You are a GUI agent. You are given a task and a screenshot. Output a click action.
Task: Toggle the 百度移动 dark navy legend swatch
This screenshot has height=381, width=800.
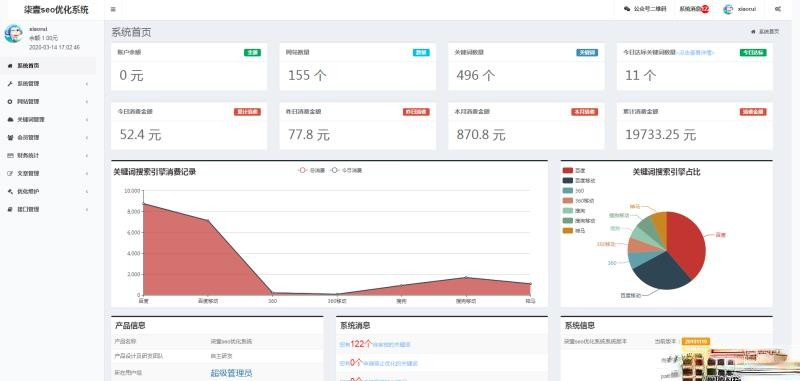tap(568, 181)
